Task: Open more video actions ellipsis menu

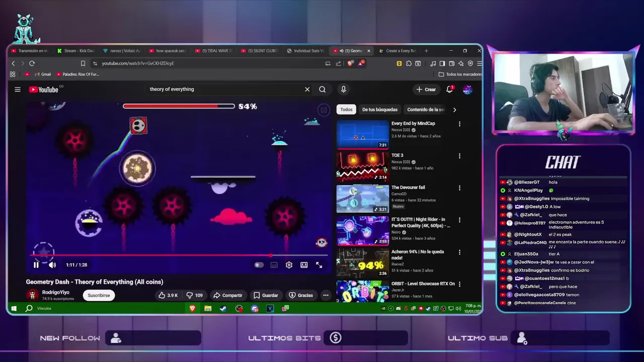Action: (x=326, y=296)
